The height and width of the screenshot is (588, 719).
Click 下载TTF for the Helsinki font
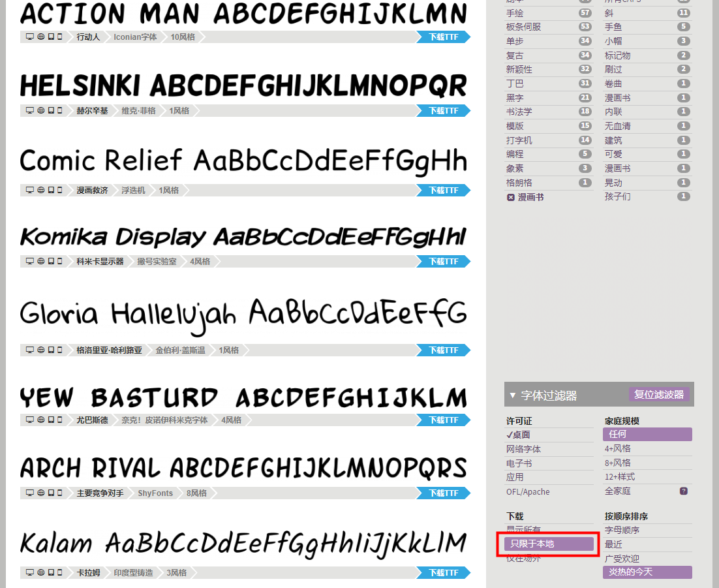point(444,110)
